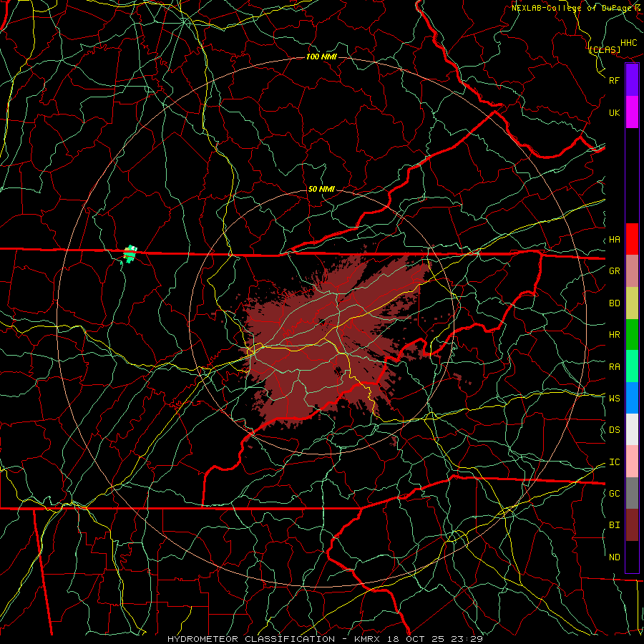
Task: Click the 'HYDROMETEOR CLASSIFICATION' title text
Action: (251, 639)
